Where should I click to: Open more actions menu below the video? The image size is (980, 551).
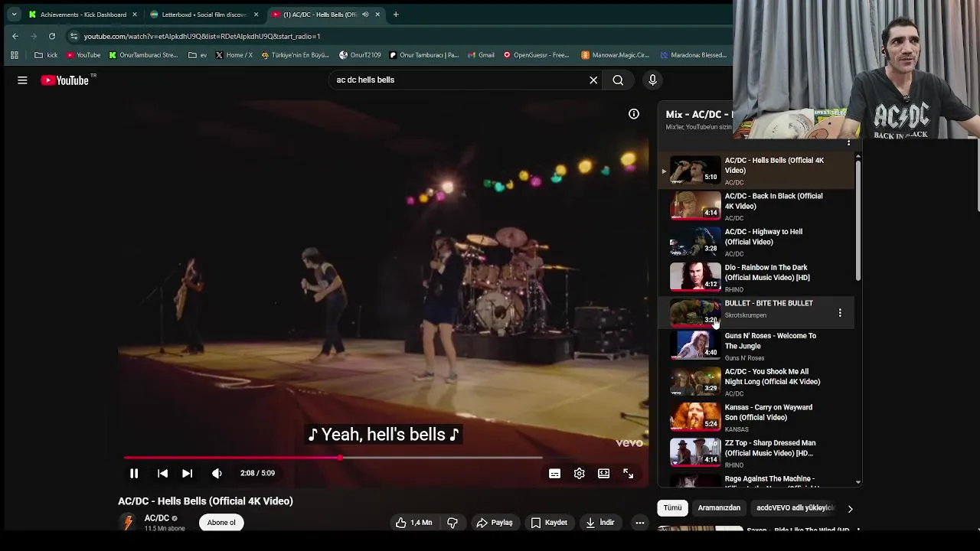tap(640, 523)
